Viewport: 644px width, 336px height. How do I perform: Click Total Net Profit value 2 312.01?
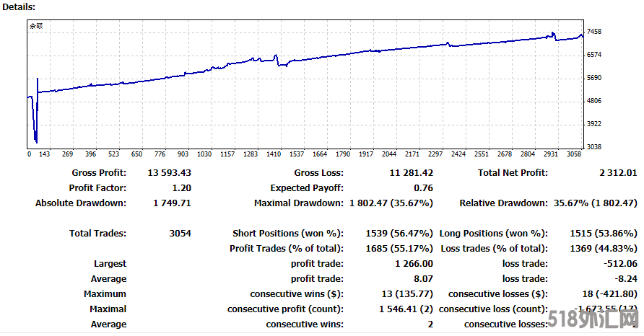tap(618, 173)
